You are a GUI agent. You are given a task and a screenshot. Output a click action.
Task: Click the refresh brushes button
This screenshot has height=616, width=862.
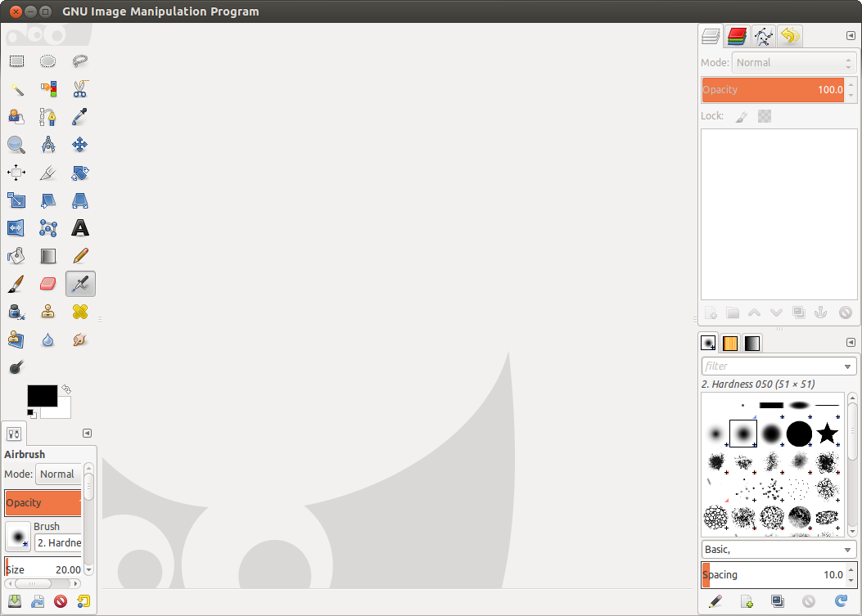(x=840, y=601)
